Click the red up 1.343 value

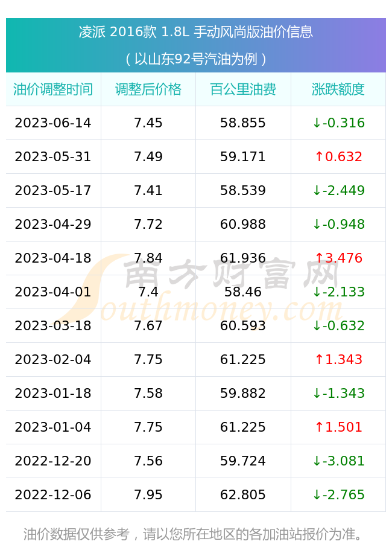click(338, 360)
